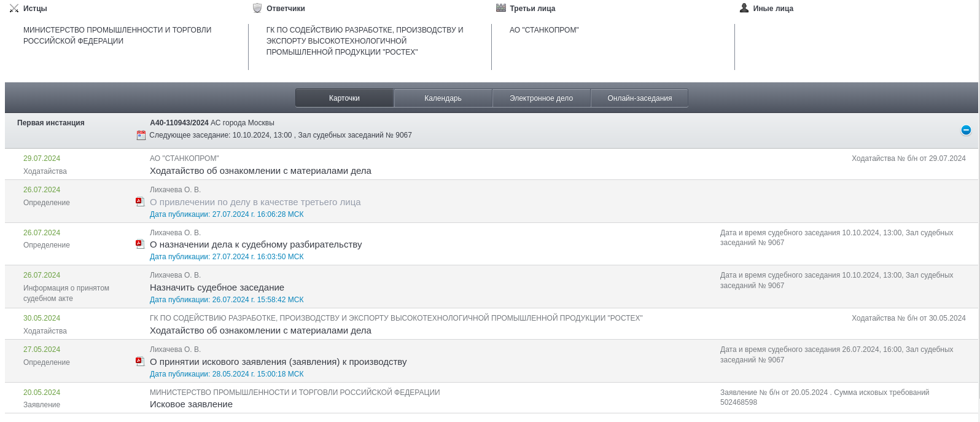Select the Электронное дело tab

[541, 98]
